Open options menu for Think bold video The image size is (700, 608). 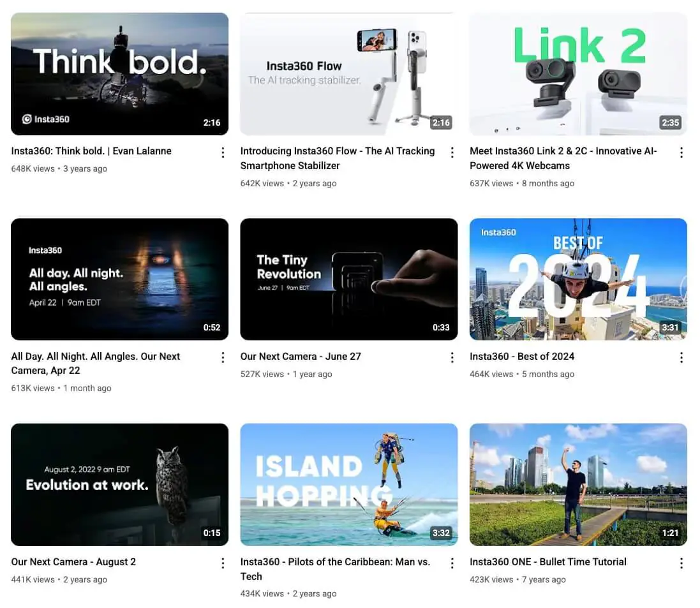pyautogui.click(x=223, y=152)
